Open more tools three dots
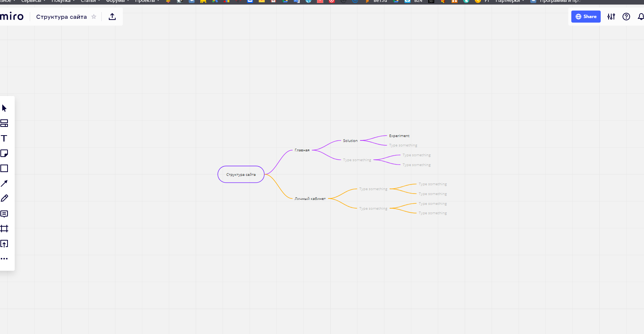The height and width of the screenshot is (334, 644). [4, 259]
